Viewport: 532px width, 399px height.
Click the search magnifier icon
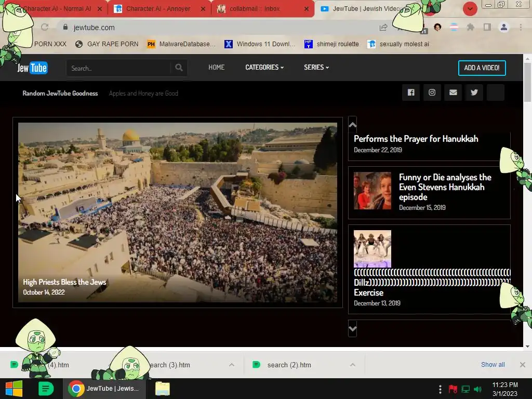click(179, 68)
